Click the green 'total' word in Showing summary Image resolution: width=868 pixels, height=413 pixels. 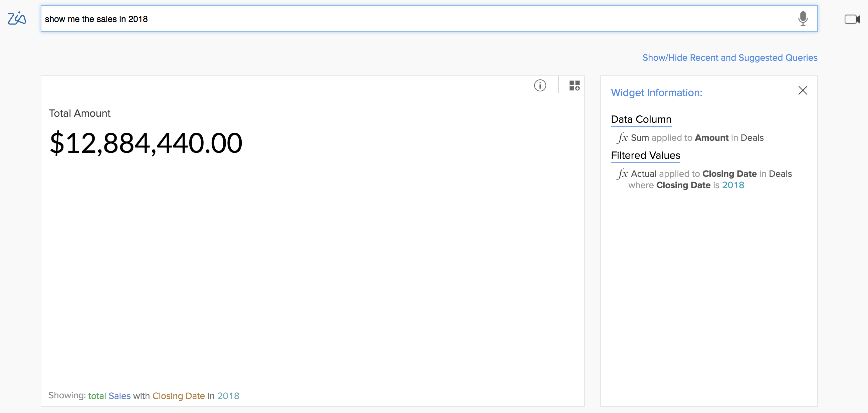(97, 396)
